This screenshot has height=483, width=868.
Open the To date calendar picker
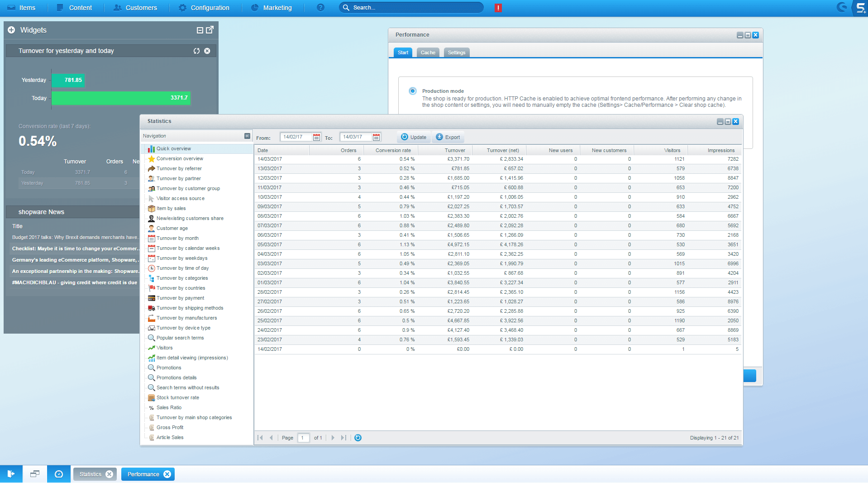(376, 137)
